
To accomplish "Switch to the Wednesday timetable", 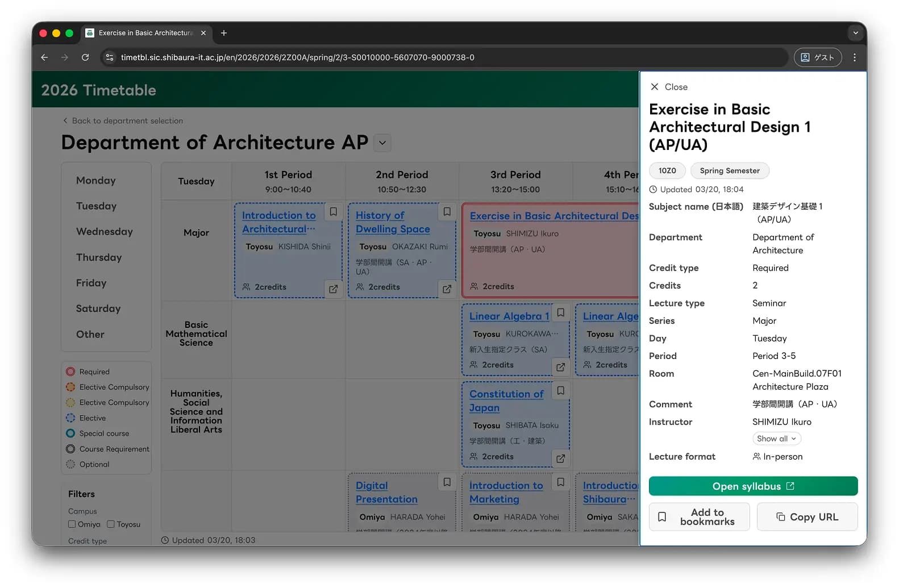I will pos(105,232).
